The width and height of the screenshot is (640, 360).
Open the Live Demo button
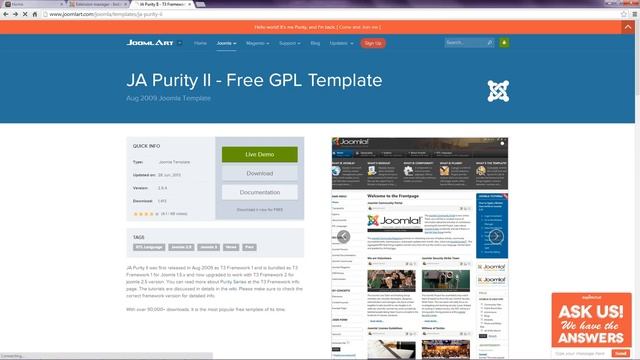pyautogui.click(x=260, y=154)
